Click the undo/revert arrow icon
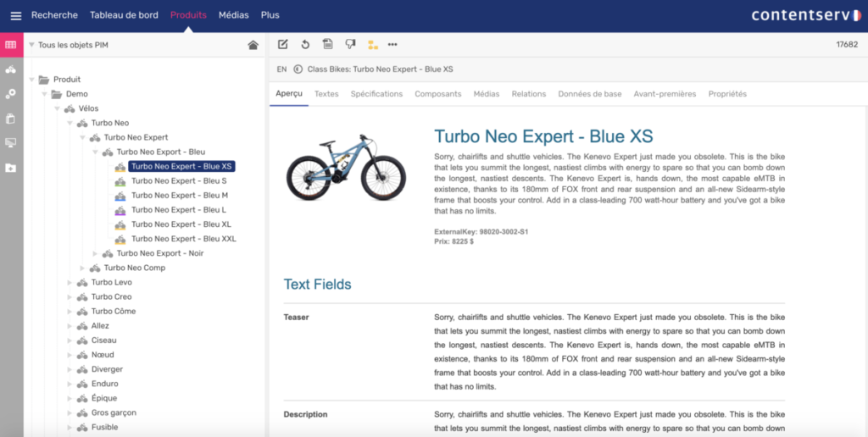 [x=305, y=45]
